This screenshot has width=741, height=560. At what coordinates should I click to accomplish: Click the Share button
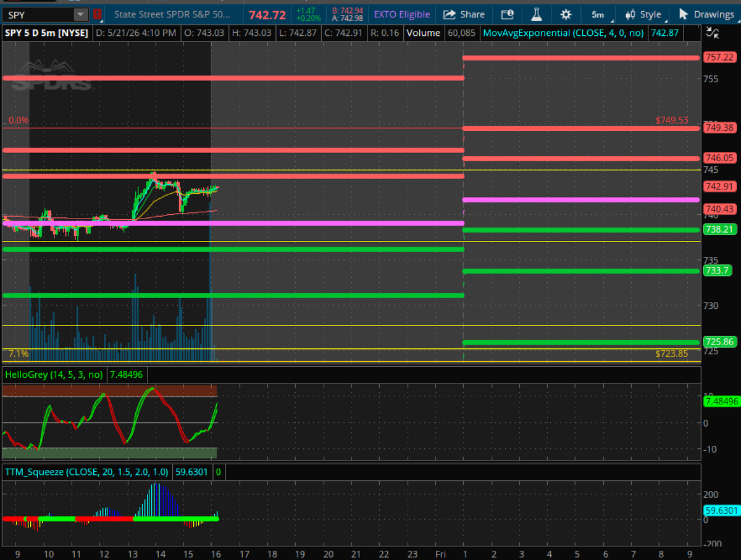464,14
